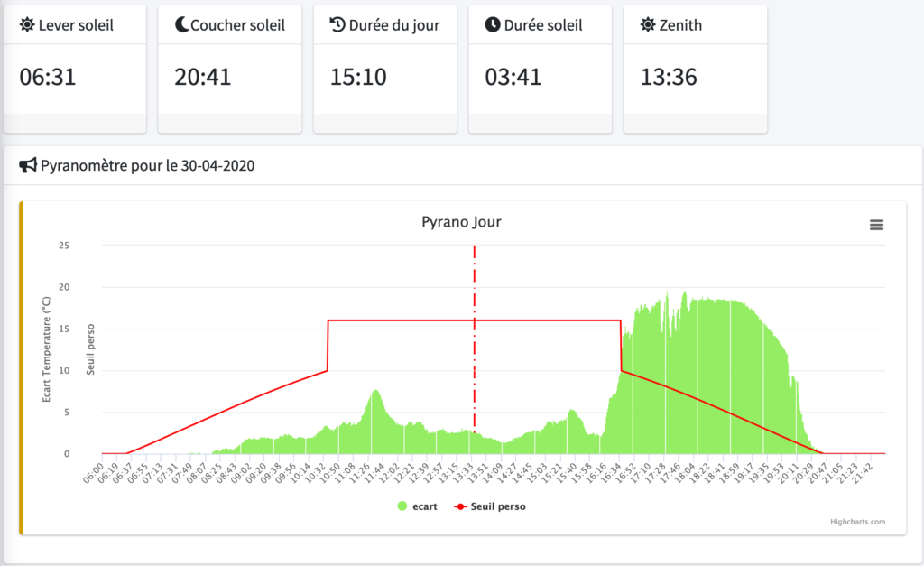This screenshot has width=924, height=566.
Task: Click the sunrise icon beside Lever soleil
Action: click(27, 25)
